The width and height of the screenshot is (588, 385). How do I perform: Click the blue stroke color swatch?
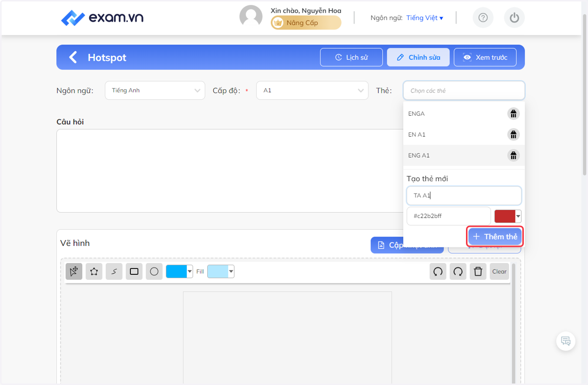point(176,271)
